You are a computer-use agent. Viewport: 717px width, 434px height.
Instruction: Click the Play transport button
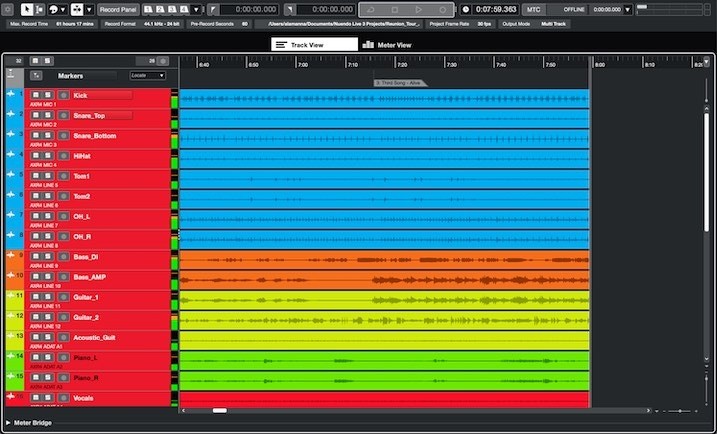pos(418,10)
